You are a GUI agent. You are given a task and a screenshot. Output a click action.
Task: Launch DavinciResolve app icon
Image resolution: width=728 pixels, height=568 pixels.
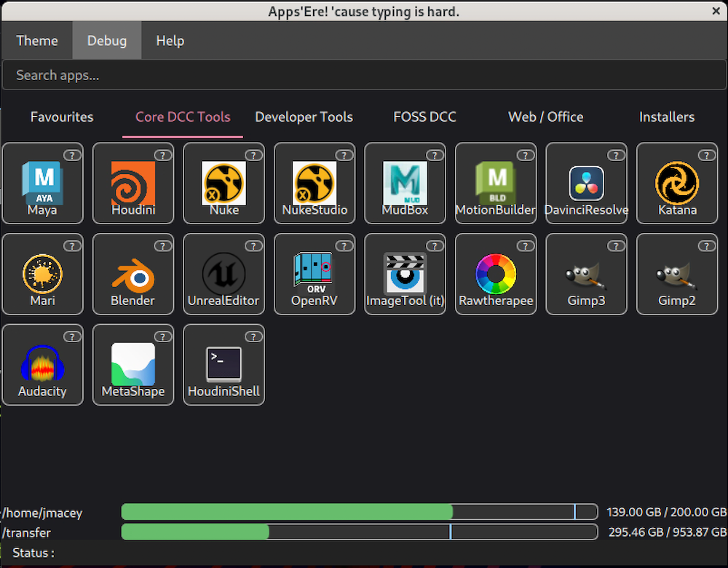(x=586, y=182)
